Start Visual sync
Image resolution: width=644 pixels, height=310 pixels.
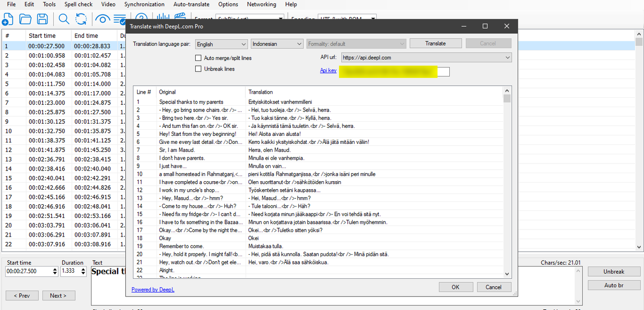click(x=103, y=19)
